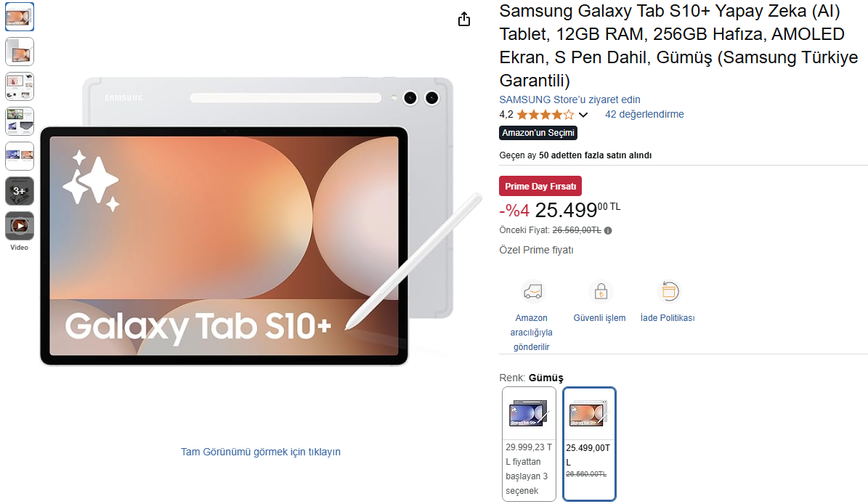Open the İade Politikası text link
The image size is (868, 504).
(668, 318)
